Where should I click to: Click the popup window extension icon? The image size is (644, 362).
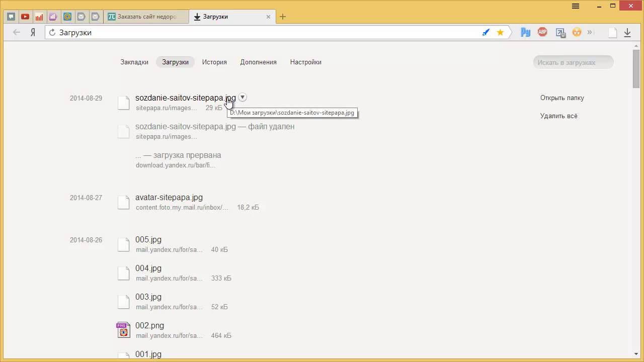(560, 33)
